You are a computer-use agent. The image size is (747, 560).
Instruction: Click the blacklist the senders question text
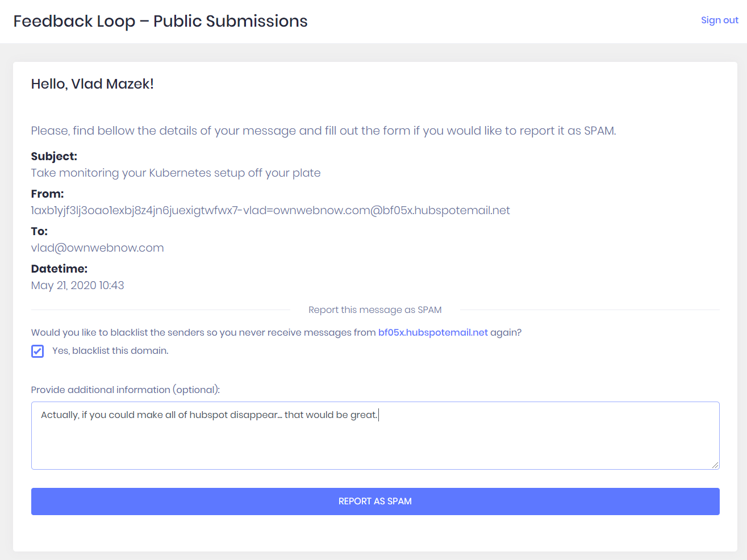[203, 332]
